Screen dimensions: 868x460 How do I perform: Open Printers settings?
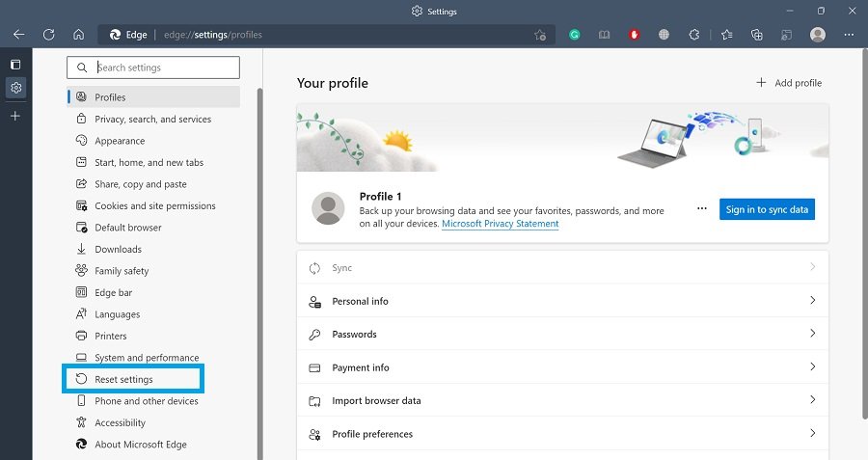(111, 336)
